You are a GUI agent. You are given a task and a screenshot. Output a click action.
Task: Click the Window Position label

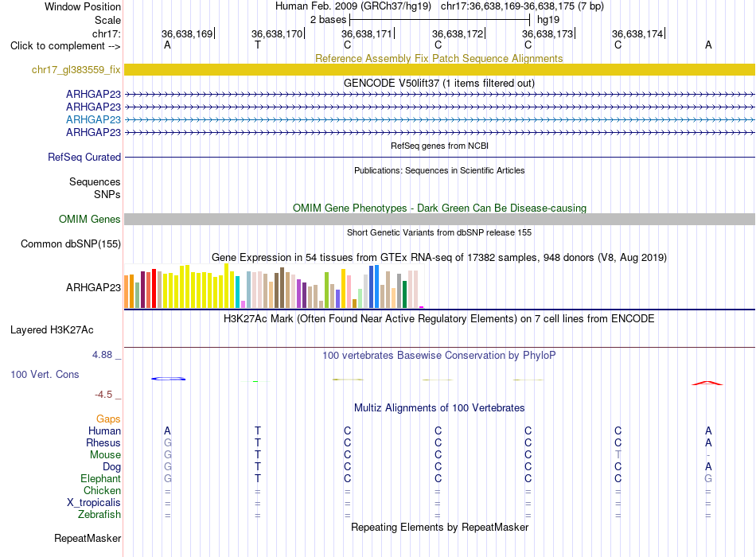83,6
